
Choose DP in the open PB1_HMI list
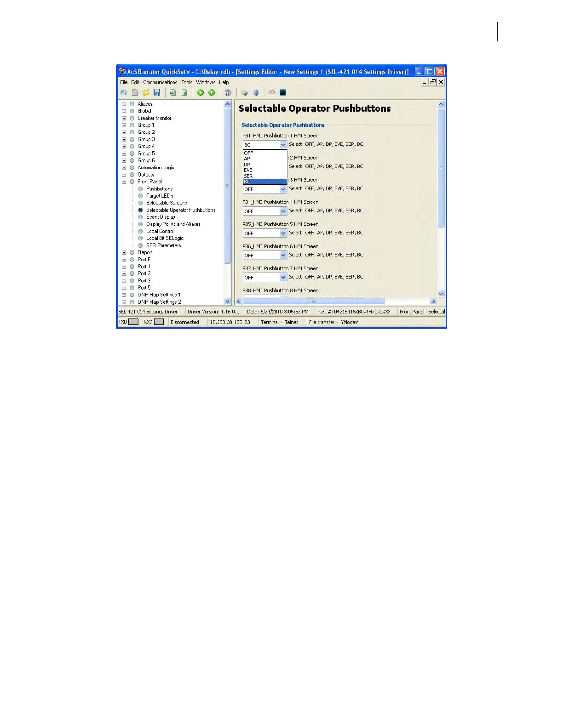[x=265, y=165]
